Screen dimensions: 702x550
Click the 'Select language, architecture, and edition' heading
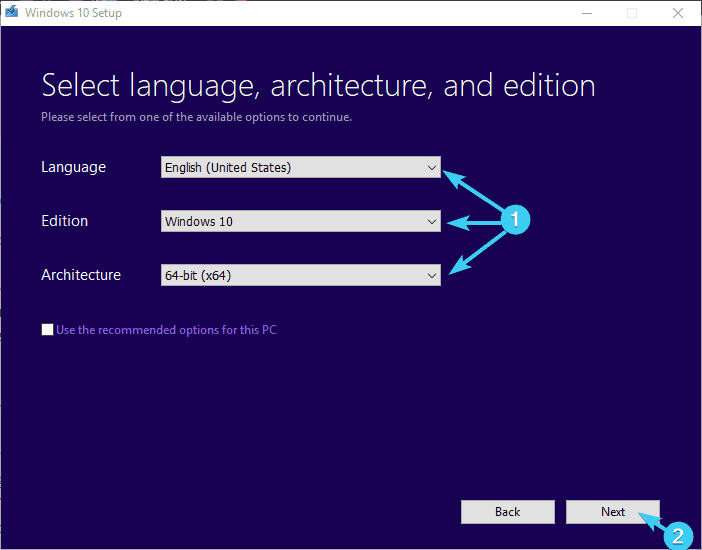(318, 86)
